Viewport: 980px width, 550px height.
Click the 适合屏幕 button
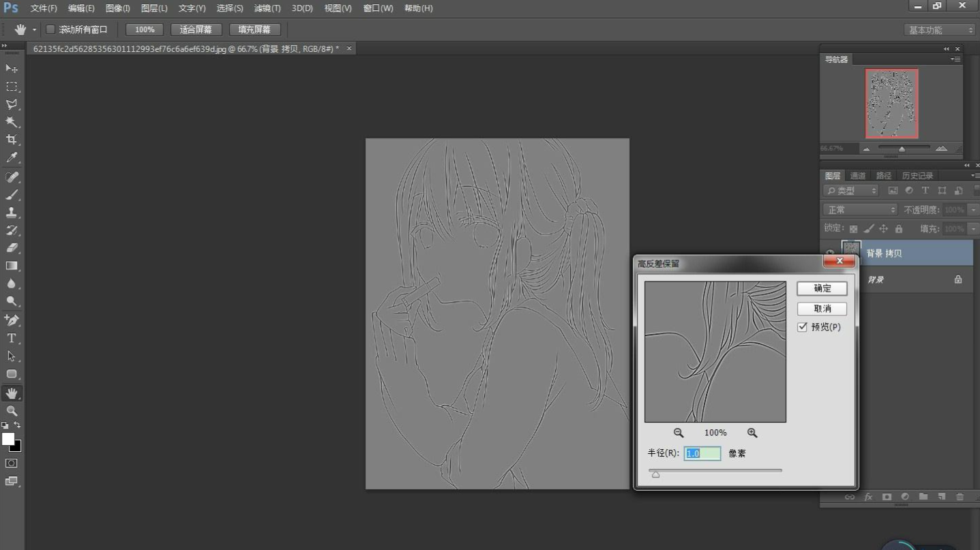coord(196,30)
